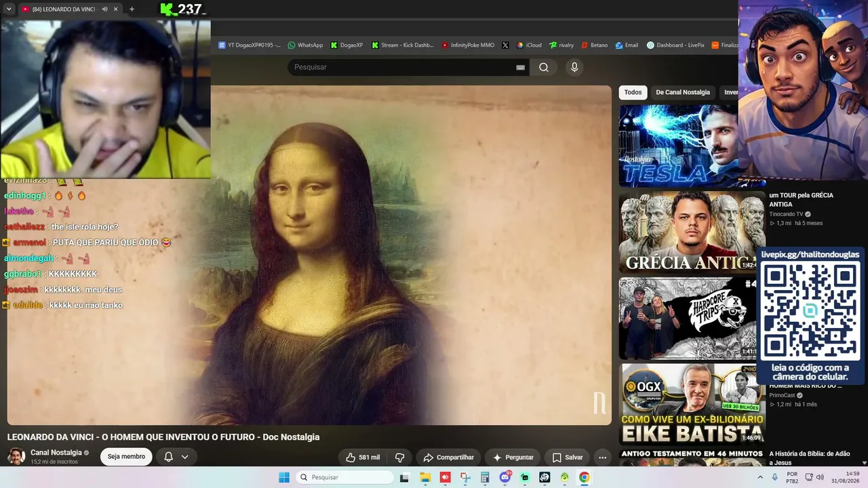
Task: Toggle notification bell for Canal Nostalgia
Action: click(169, 457)
